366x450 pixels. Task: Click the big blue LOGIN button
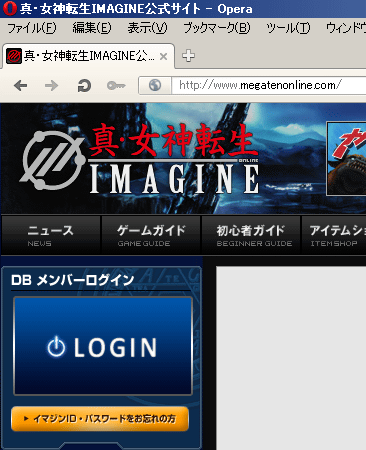[x=103, y=346]
